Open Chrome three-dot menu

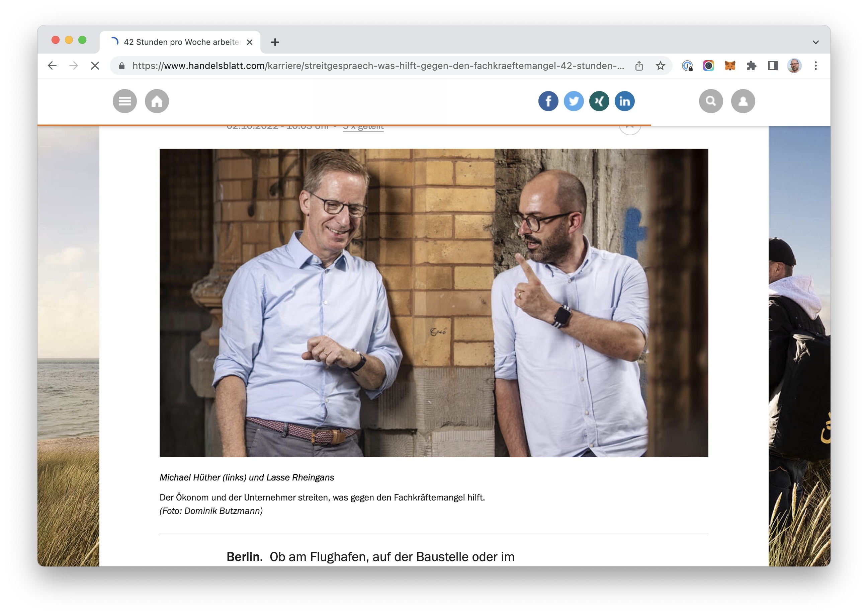(815, 66)
